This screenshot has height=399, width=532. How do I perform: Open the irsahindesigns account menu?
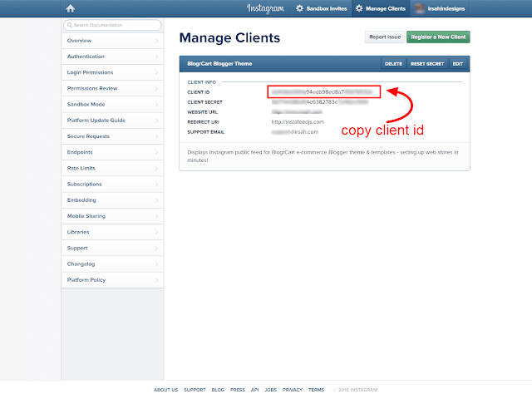[x=440, y=8]
